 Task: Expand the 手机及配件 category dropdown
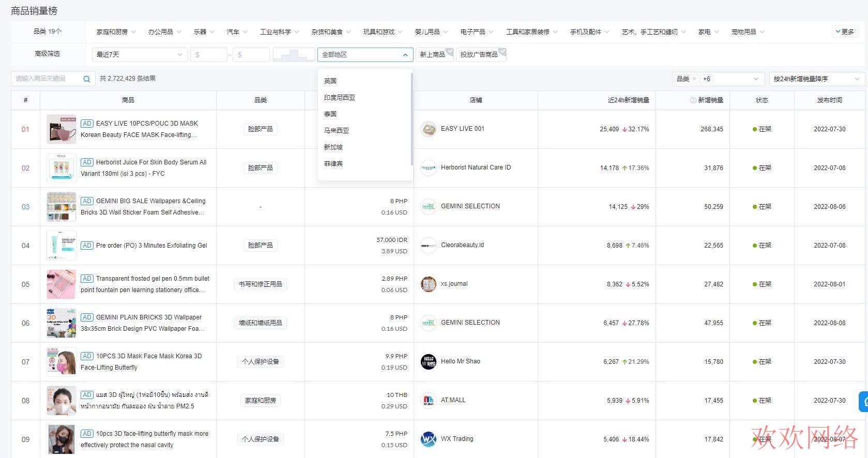[x=589, y=32]
